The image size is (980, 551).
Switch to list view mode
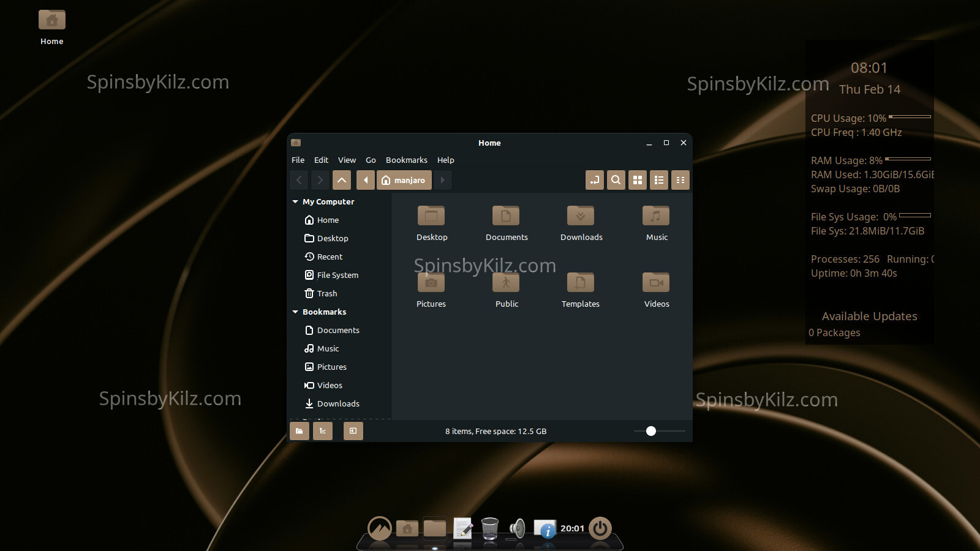658,180
